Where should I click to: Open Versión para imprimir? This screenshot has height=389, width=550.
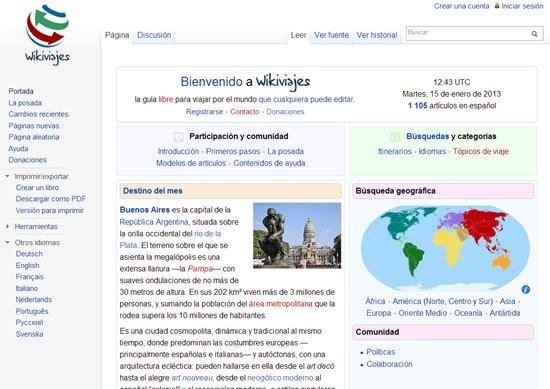50,210
